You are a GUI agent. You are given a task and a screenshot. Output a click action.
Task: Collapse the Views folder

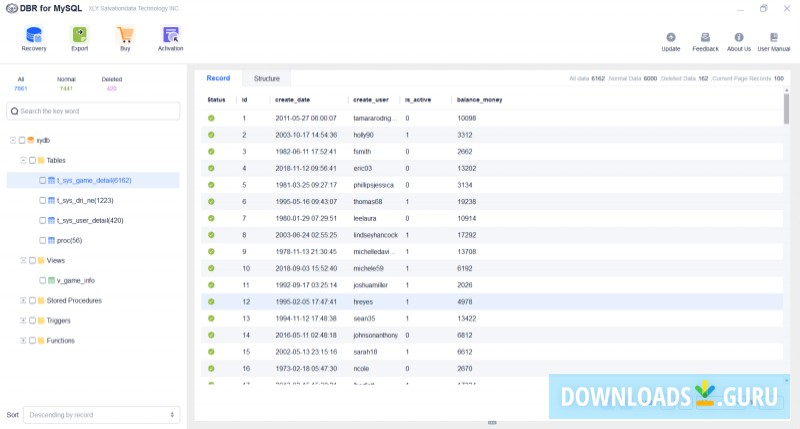click(23, 260)
